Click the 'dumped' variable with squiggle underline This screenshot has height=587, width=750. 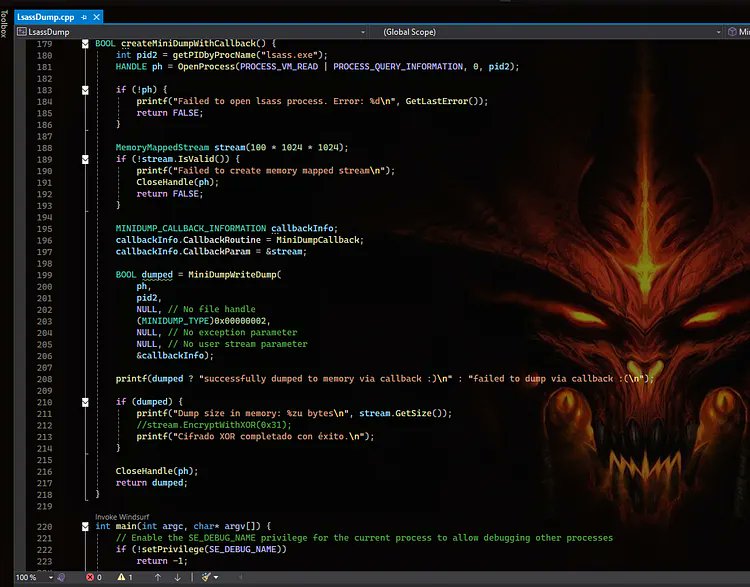[x=157, y=275]
